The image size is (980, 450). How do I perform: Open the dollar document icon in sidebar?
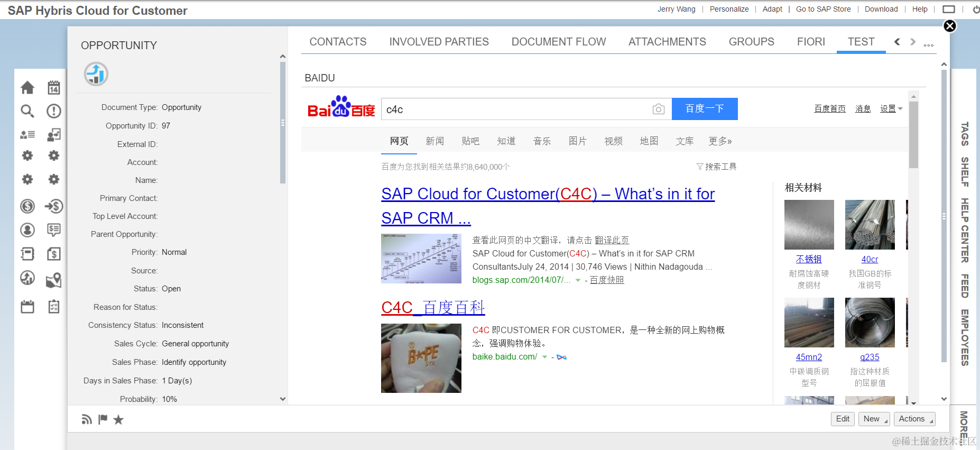[x=54, y=254]
